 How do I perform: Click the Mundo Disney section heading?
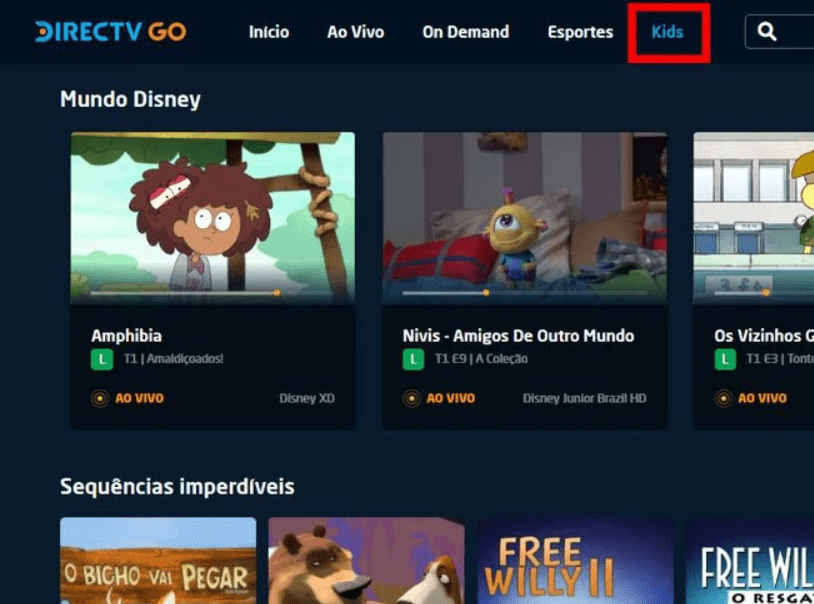pyautogui.click(x=130, y=99)
